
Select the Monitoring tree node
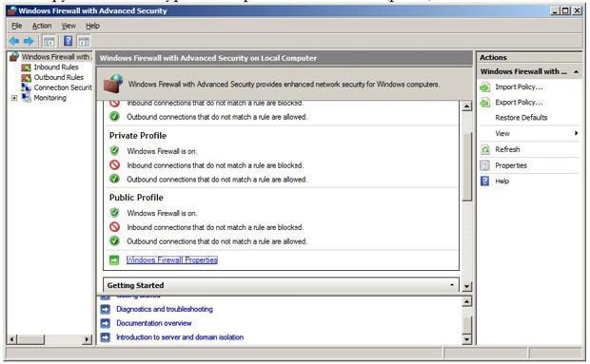[x=50, y=98]
